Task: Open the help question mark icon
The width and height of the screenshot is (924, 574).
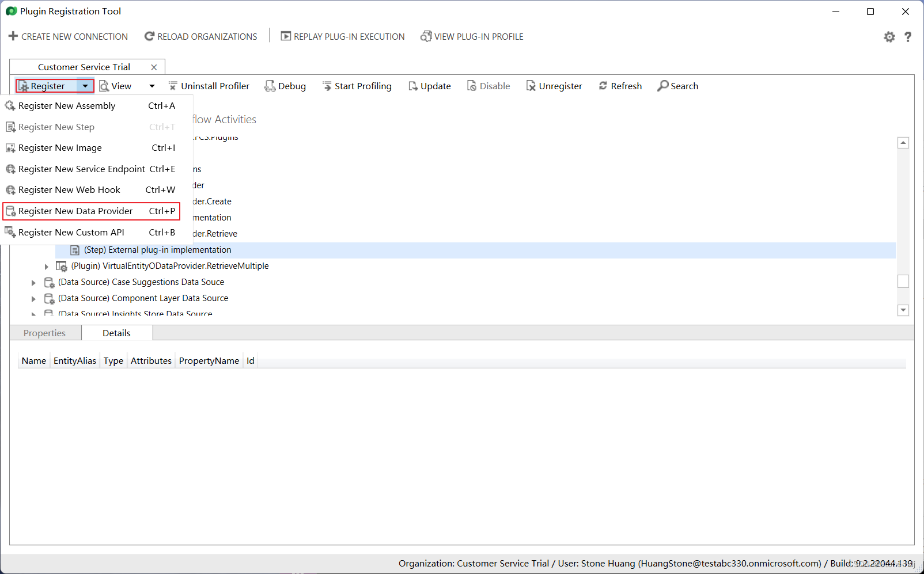Action: (908, 37)
